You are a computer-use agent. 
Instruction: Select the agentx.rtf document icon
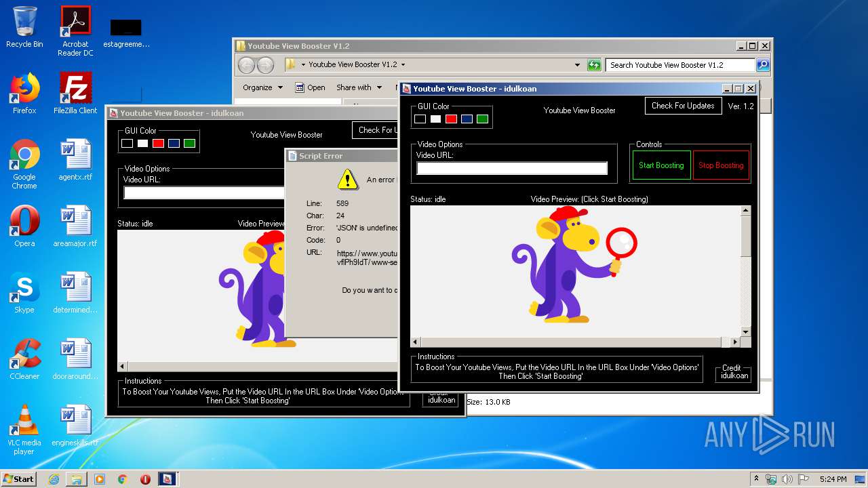tap(75, 160)
